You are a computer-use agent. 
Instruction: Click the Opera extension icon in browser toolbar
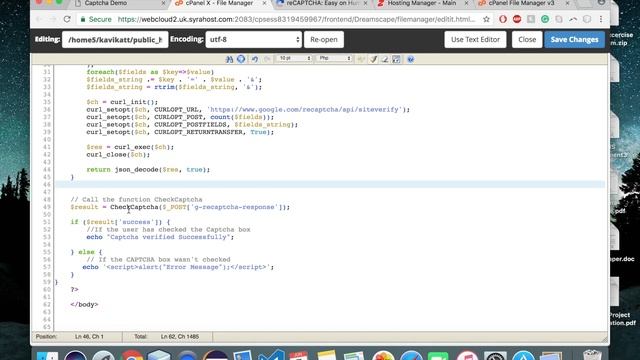point(503,19)
